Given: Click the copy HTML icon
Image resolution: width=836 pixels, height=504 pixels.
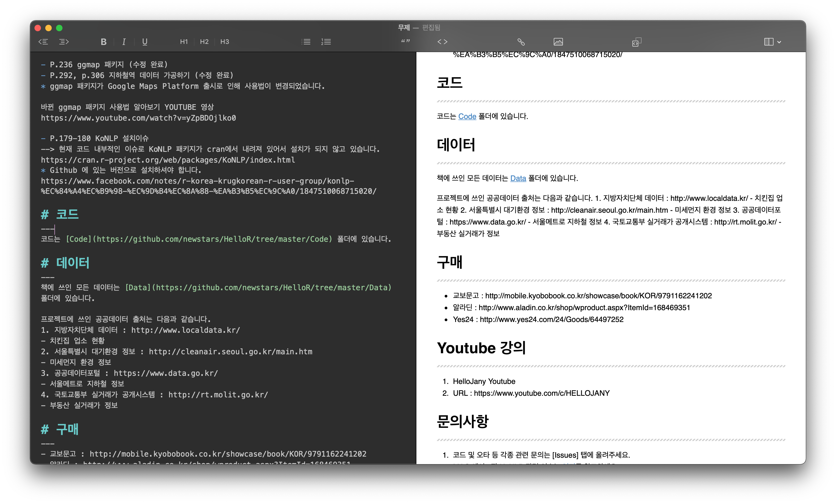Looking at the screenshot, I should click(636, 42).
